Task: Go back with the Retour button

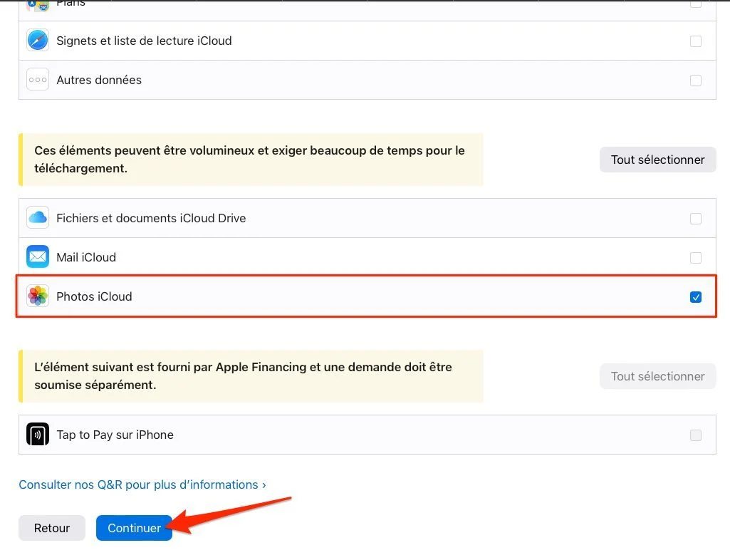Action: click(x=52, y=528)
